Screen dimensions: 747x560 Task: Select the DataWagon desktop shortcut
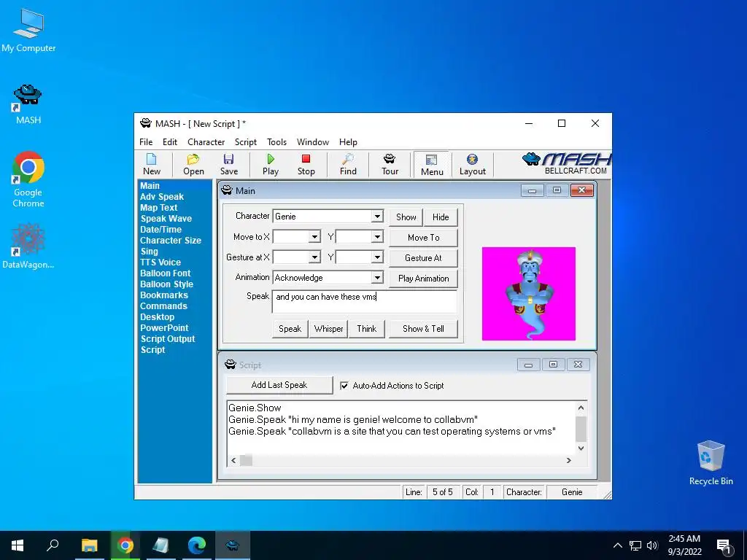[x=28, y=246]
